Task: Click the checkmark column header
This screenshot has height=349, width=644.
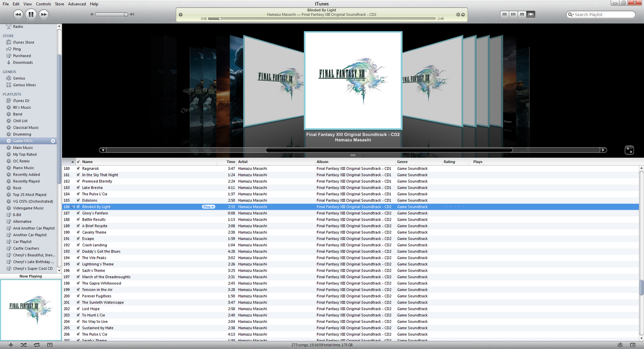Action: tap(78, 162)
